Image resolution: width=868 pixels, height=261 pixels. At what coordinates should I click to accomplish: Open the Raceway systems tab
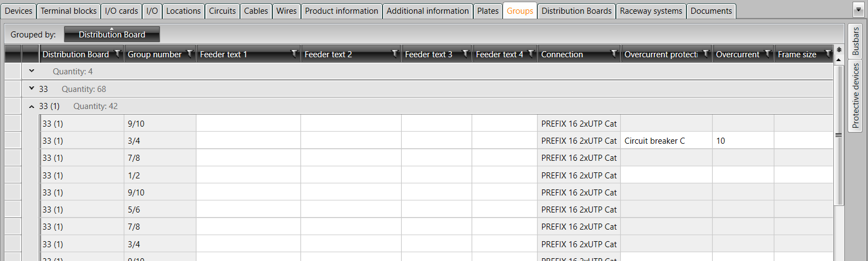(x=651, y=11)
